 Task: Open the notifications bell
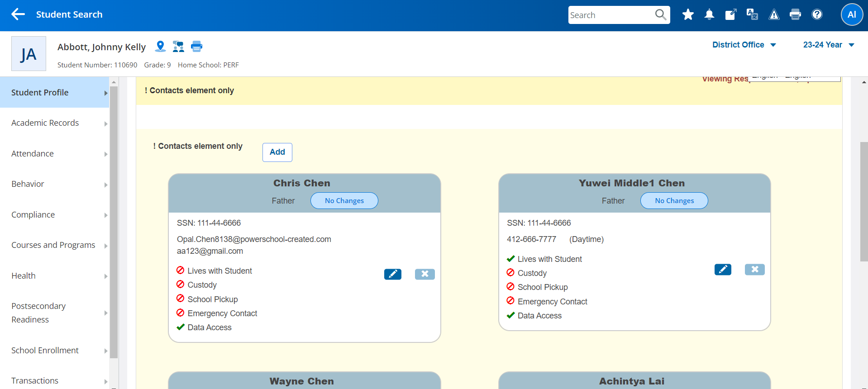point(709,14)
